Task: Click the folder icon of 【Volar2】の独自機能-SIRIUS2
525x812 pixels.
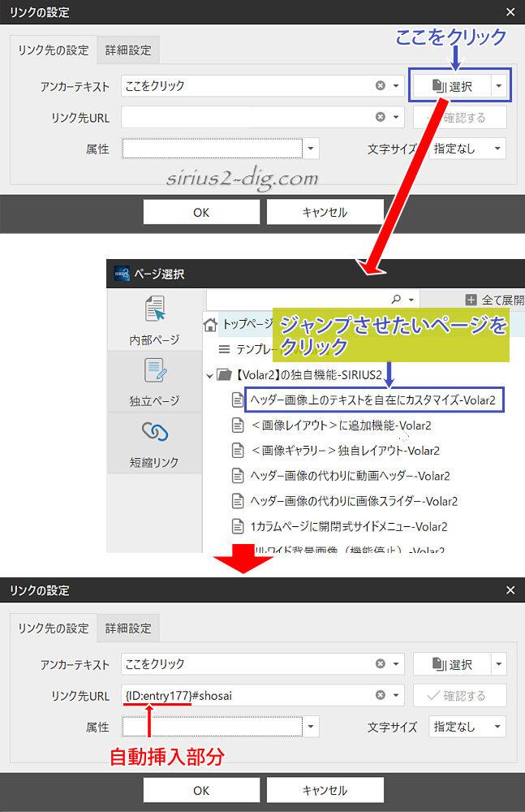Action: 226,375
